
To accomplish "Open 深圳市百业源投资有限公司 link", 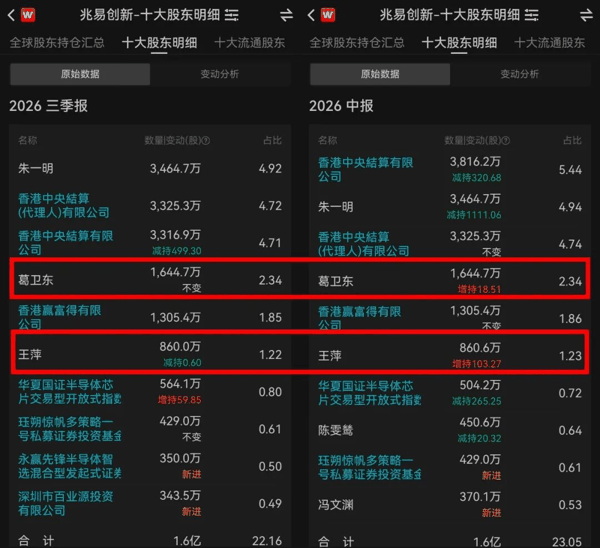I will [x=65, y=503].
